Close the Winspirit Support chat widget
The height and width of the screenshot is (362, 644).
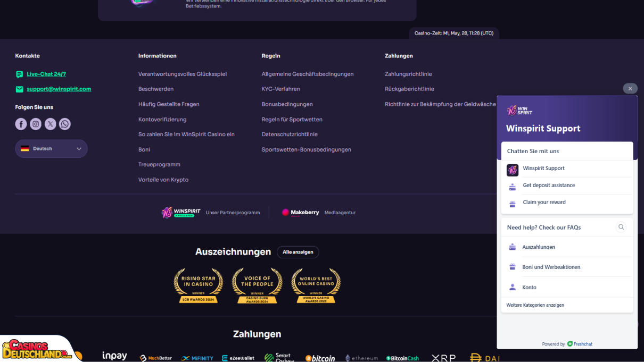pos(630,89)
